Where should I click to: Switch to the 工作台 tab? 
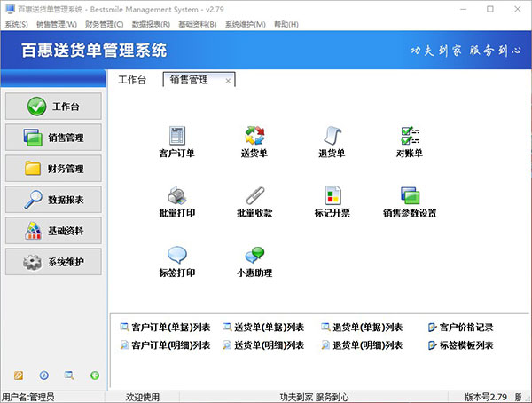coord(132,80)
